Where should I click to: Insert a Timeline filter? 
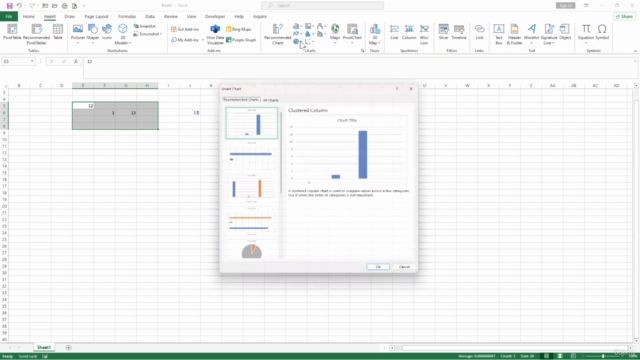click(x=459, y=32)
